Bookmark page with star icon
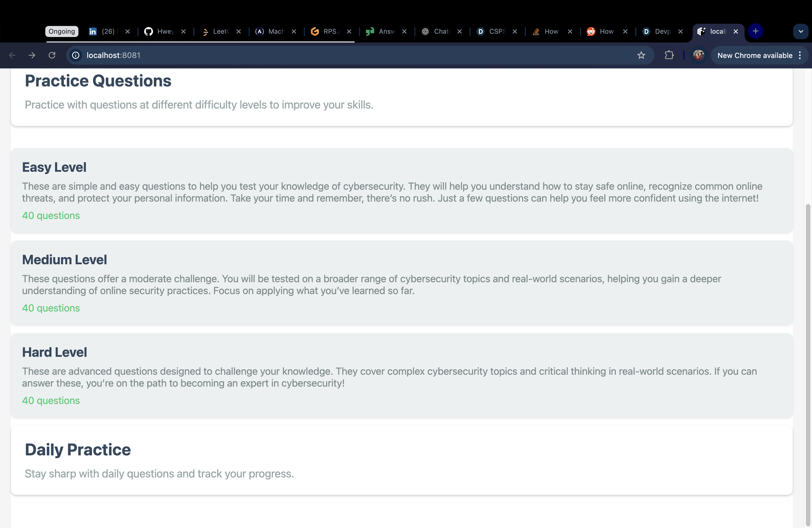 coord(641,55)
